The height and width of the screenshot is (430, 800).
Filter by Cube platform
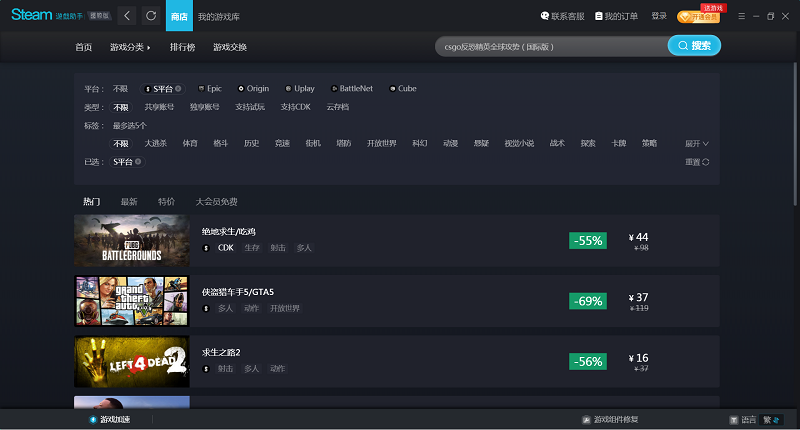pos(403,89)
